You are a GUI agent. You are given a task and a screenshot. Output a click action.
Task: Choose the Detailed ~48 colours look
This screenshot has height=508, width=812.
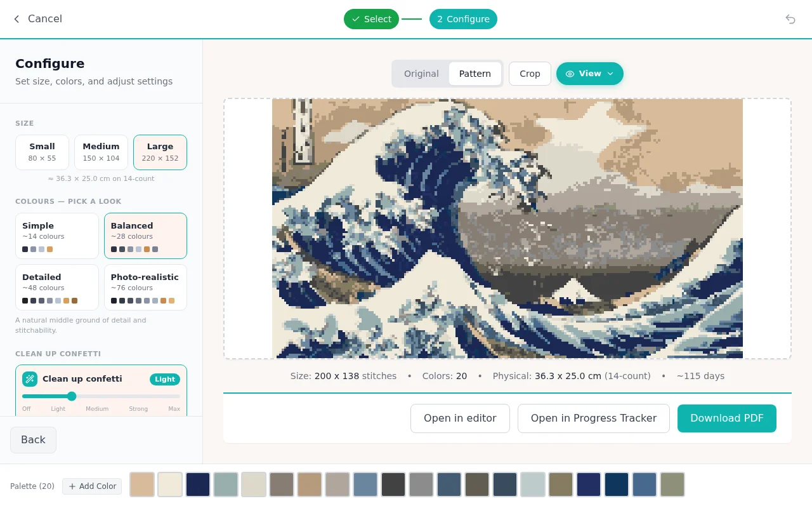tap(57, 287)
